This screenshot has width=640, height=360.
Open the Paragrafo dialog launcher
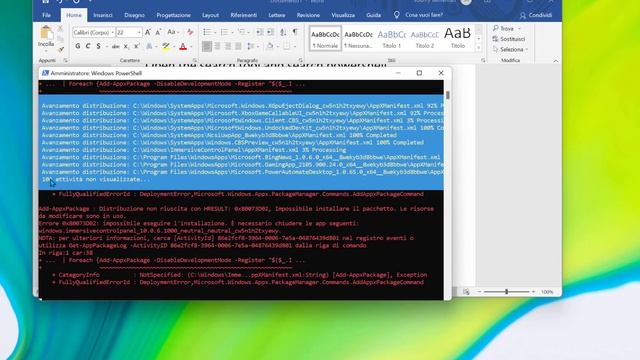point(300,60)
